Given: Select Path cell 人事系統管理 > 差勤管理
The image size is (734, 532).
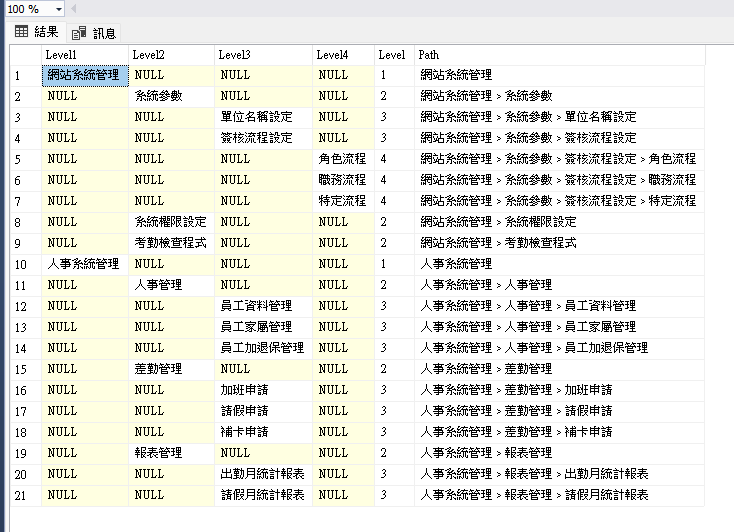Looking at the screenshot, I should [x=560, y=369].
